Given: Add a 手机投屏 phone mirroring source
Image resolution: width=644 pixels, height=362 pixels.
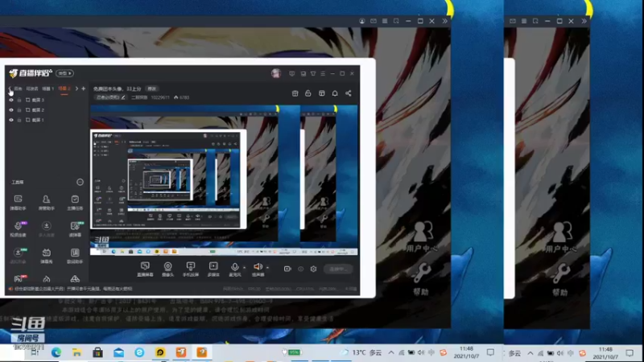Looking at the screenshot, I should (191, 269).
